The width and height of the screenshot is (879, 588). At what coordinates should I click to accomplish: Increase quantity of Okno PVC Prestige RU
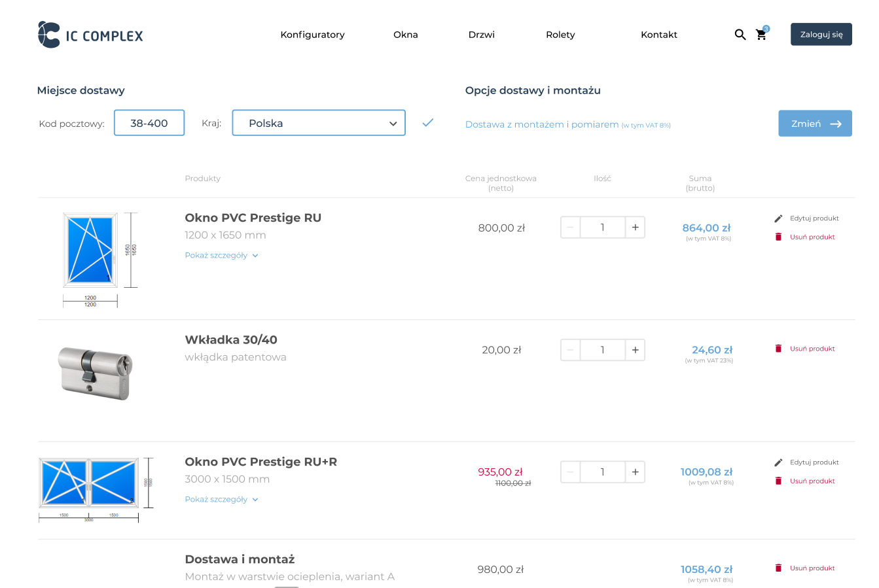635,228
